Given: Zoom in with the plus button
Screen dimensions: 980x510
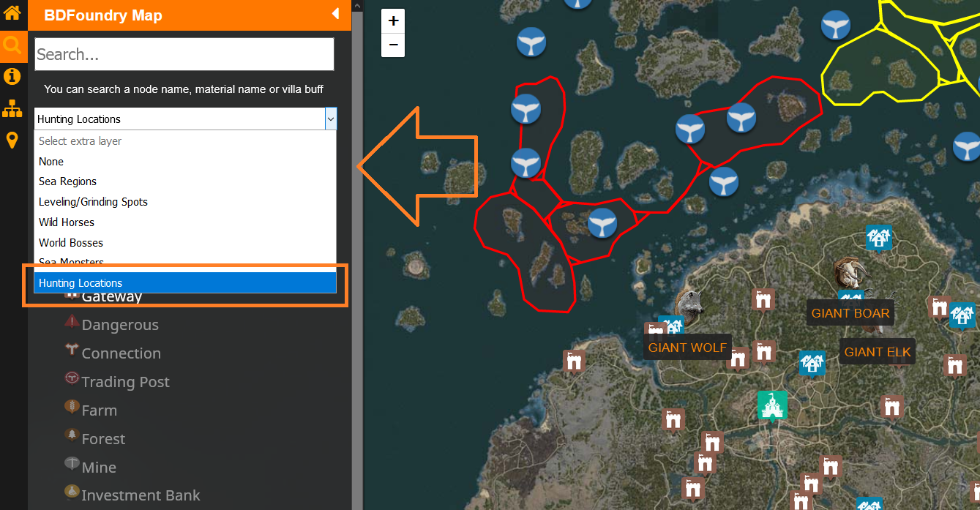Looking at the screenshot, I should pos(394,21).
